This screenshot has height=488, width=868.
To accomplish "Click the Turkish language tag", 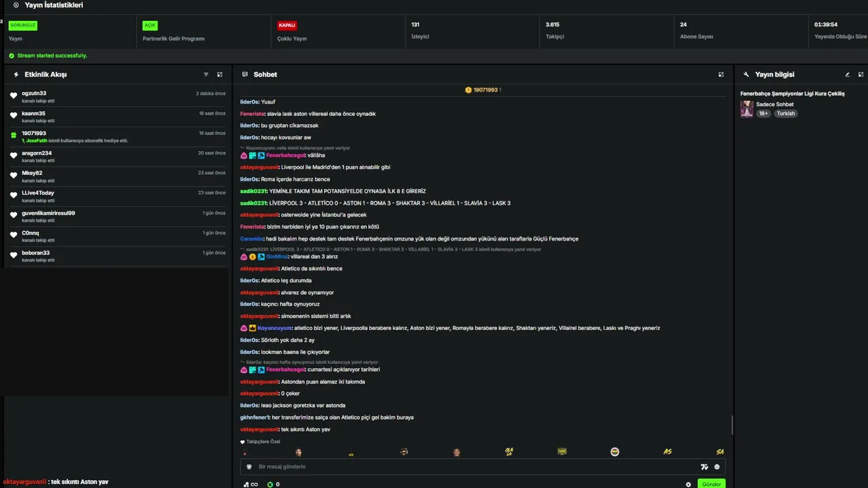I will tap(786, 114).
